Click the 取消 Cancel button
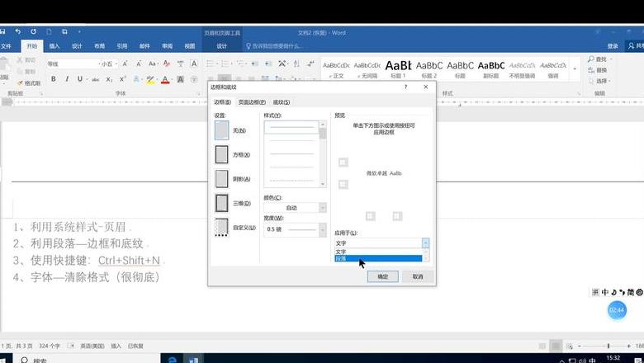The width and height of the screenshot is (644, 363). pyautogui.click(x=418, y=276)
